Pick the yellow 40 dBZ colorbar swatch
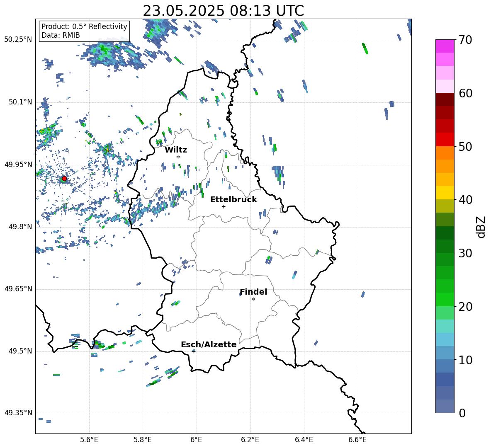This screenshot has width=491, height=448. (x=445, y=193)
